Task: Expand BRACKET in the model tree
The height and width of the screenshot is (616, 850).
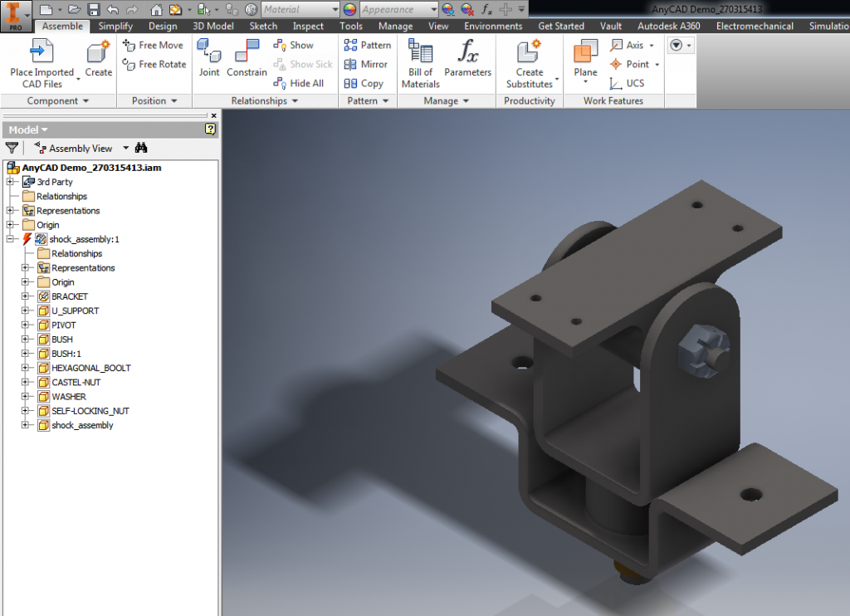Action: pyautogui.click(x=24, y=296)
